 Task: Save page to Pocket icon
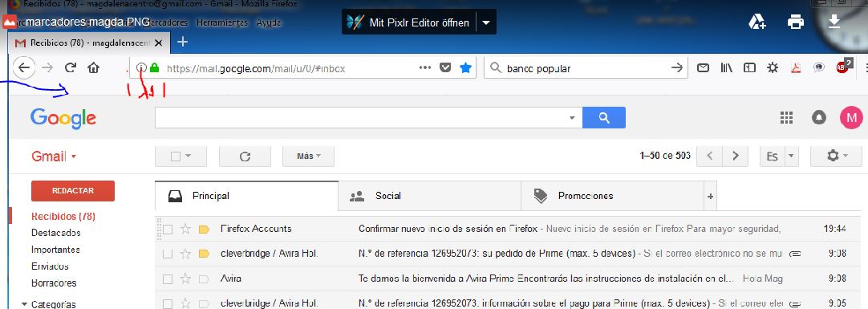pyautogui.click(x=445, y=68)
